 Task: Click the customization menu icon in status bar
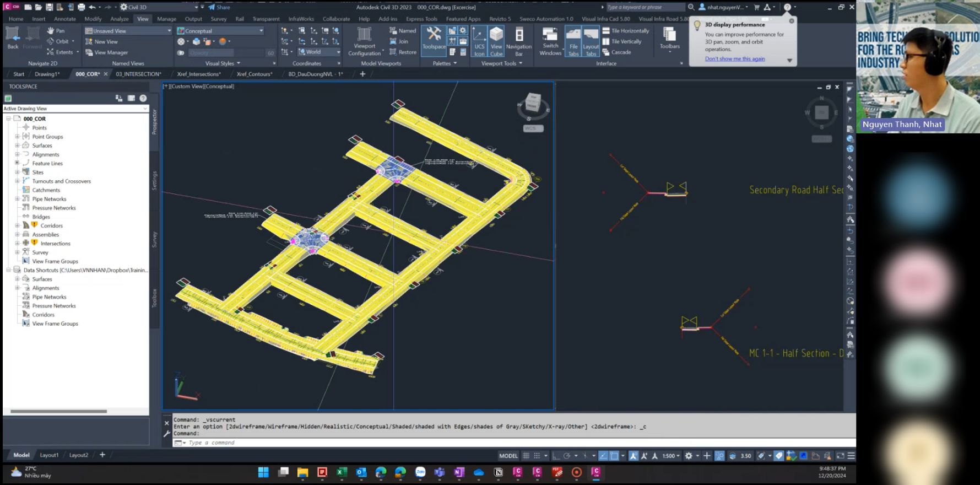click(851, 456)
